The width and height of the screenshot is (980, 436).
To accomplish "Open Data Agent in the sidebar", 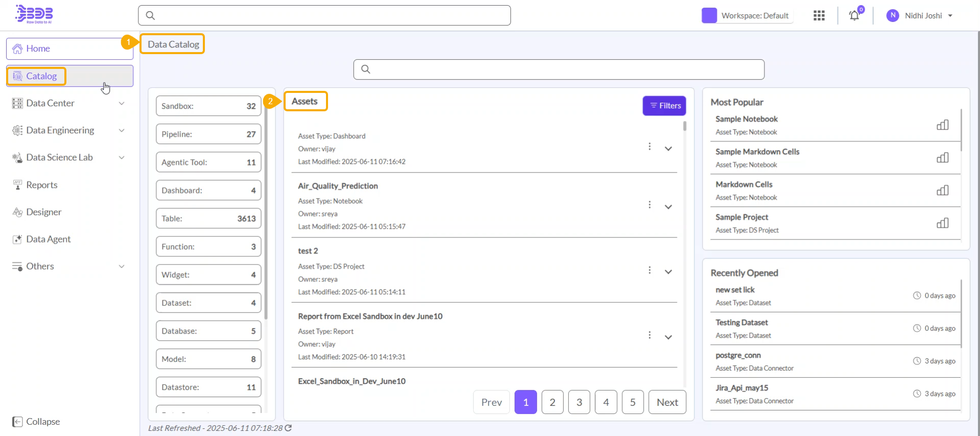I will pos(48,239).
